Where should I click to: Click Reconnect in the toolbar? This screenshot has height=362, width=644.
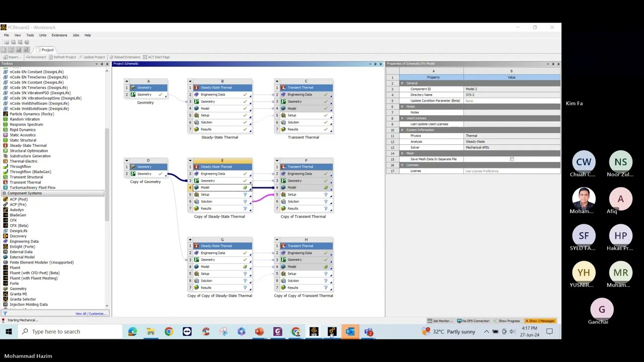pos(36,57)
